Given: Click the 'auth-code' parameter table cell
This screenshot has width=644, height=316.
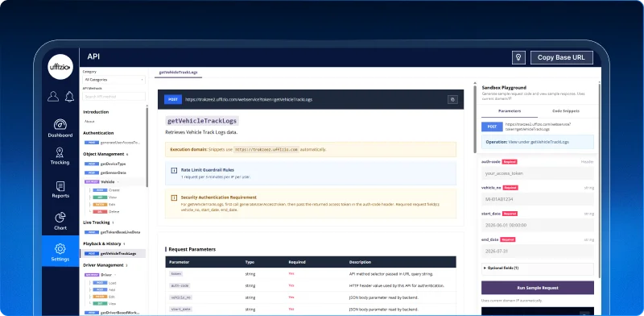Looking at the screenshot, I should (179, 285).
